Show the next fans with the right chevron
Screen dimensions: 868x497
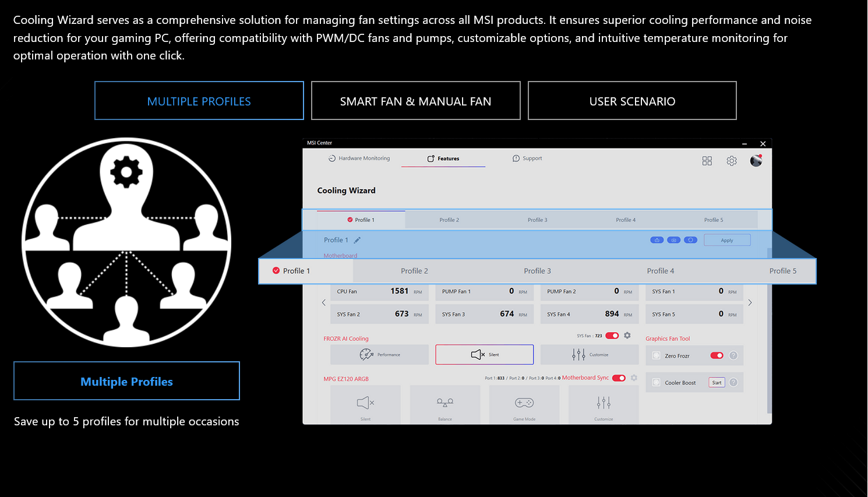[x=750, y=302]
